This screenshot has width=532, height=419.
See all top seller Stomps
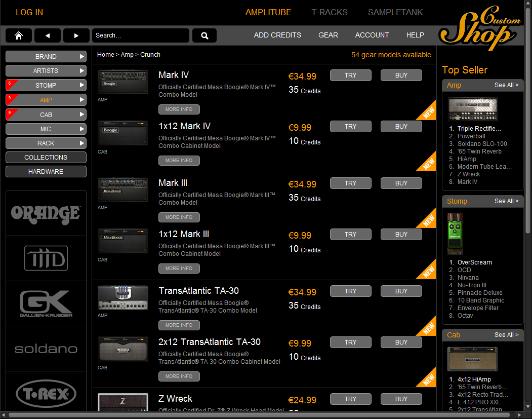click(x=506, y=201)
